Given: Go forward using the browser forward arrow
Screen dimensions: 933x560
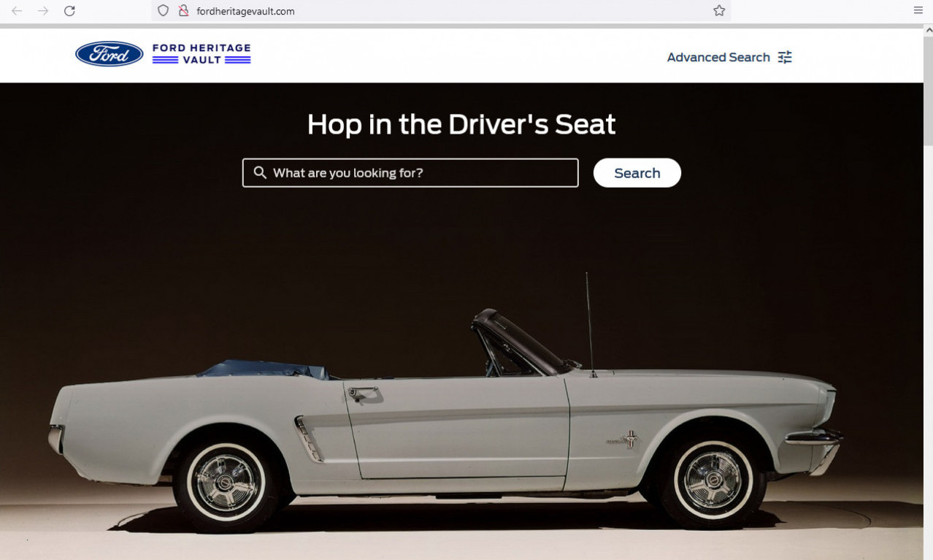Looking at the screenshot, I should coord(43,11).
